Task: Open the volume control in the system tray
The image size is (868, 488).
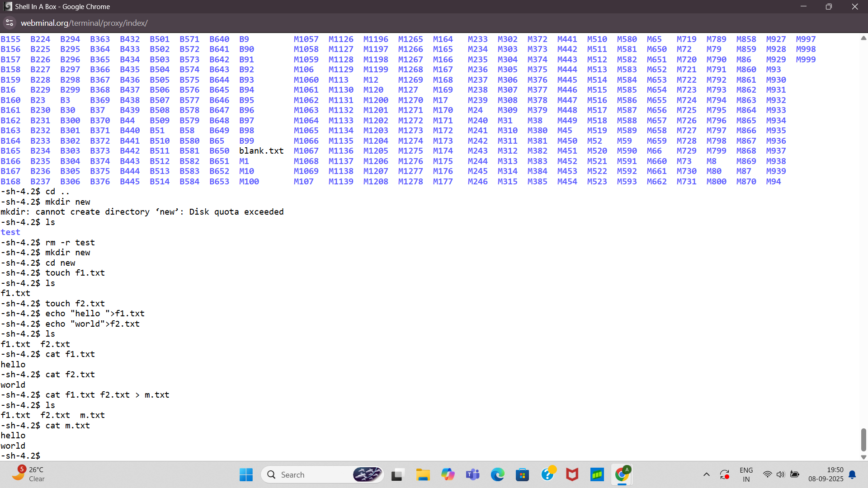Action: click(781, 474)
